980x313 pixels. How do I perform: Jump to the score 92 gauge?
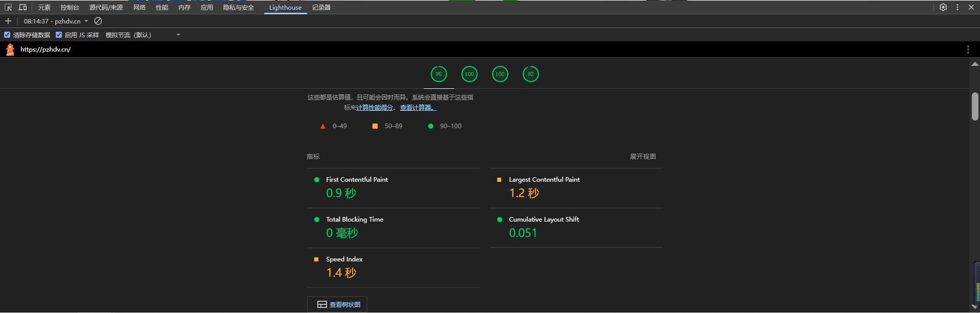[530, 74]
